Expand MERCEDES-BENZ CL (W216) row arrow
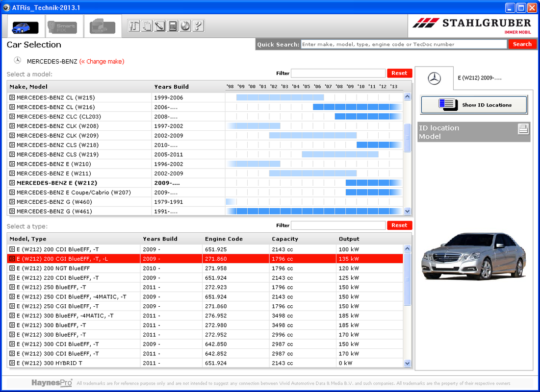The image size is (540, 392). coord(12,107)
